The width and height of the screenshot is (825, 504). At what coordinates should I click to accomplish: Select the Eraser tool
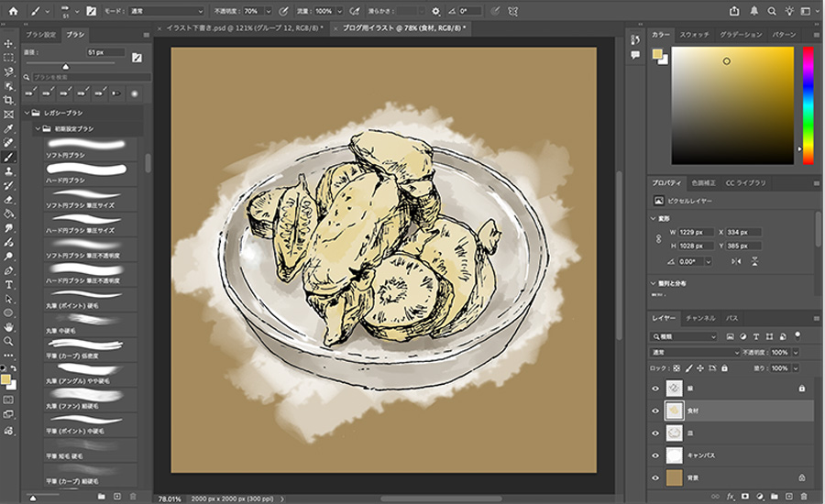pyautogui.click(x=9, y=199)
